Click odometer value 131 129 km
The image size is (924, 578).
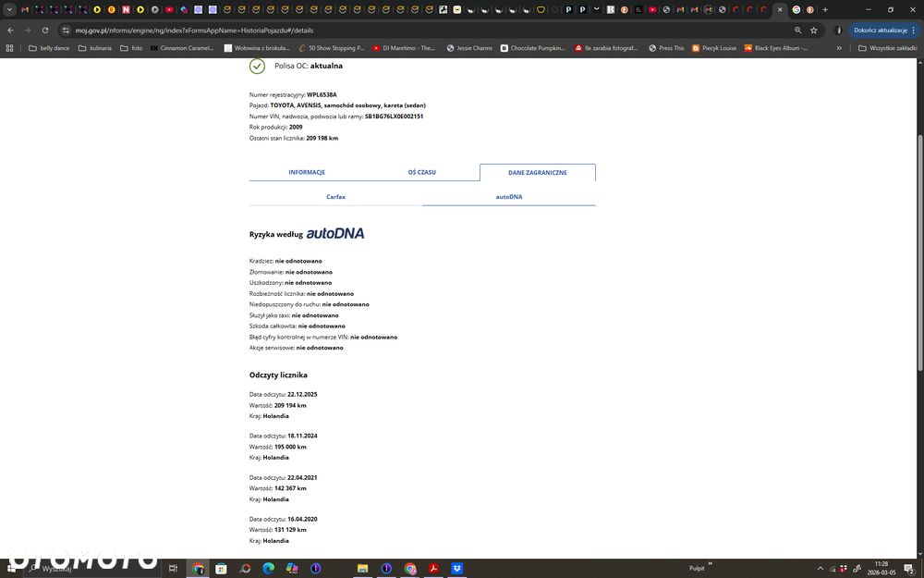(x=290, y=530)
